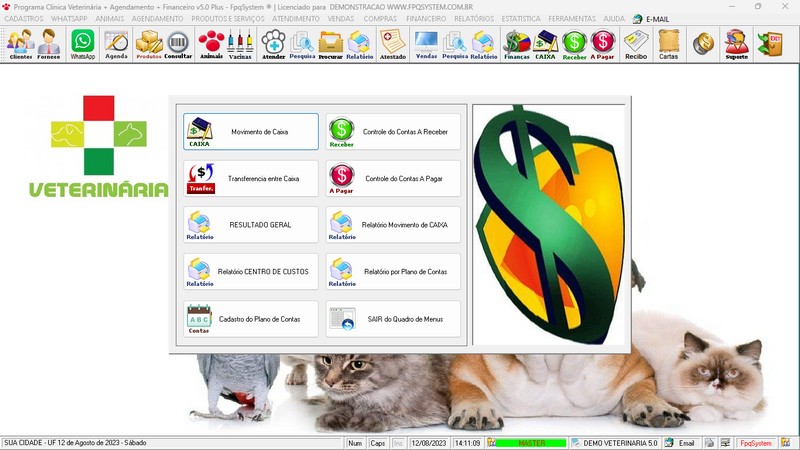Screen dimensions: 800x450
Task: Click the Caps status bar indicator
Action: coord(378,443)
